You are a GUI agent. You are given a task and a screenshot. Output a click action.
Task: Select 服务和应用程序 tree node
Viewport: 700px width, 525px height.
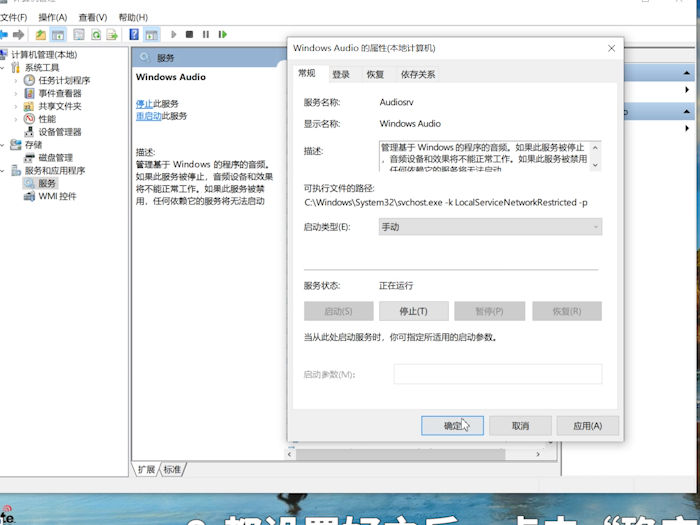(55, 171)
